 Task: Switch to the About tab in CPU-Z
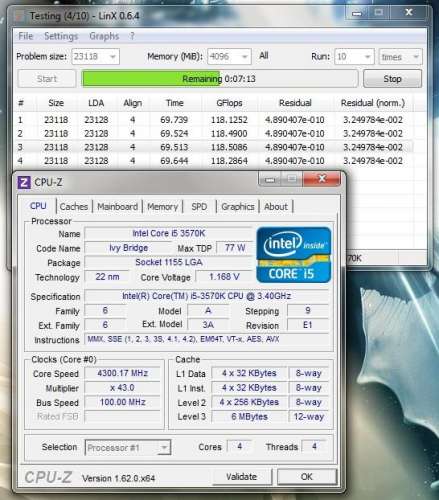point(276,207)
